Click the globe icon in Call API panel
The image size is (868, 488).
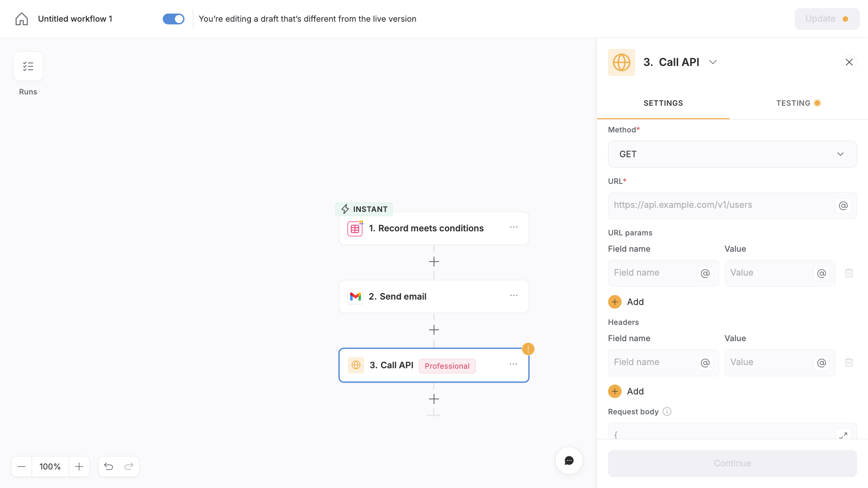621,62
